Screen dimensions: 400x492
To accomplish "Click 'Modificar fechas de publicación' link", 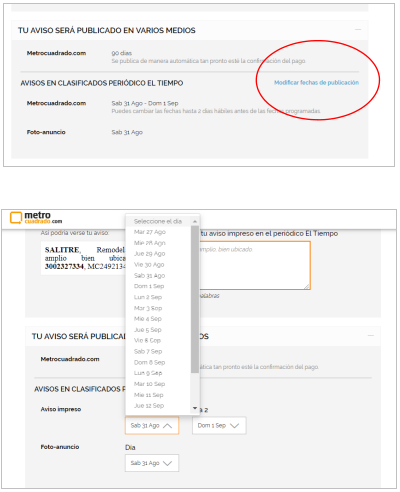I will (x=316, y=82).
